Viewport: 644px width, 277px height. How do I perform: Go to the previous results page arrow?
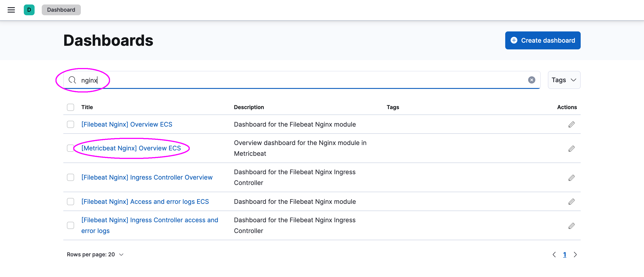[x=554, y=255]
